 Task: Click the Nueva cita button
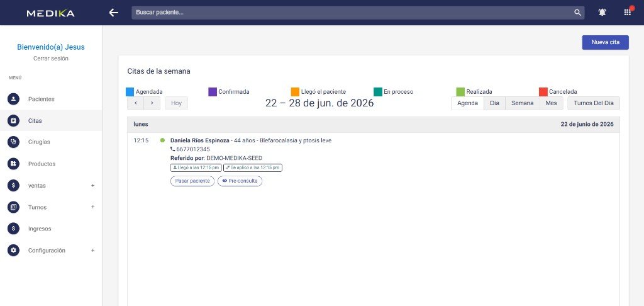click(x=606, y=42)
